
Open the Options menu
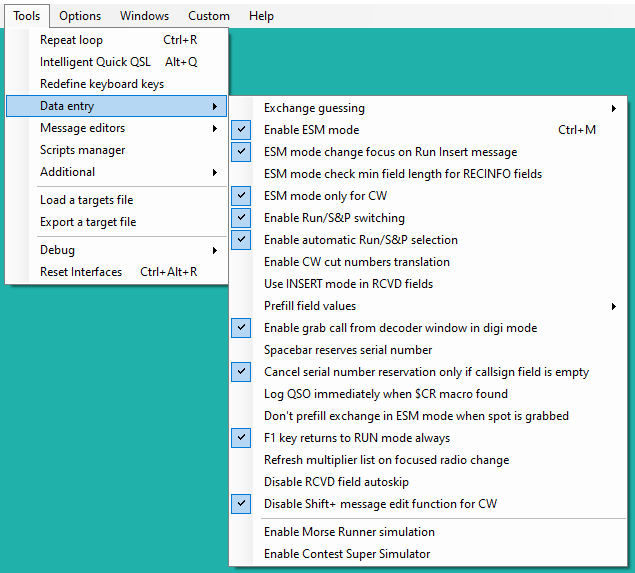coord(80,16)
